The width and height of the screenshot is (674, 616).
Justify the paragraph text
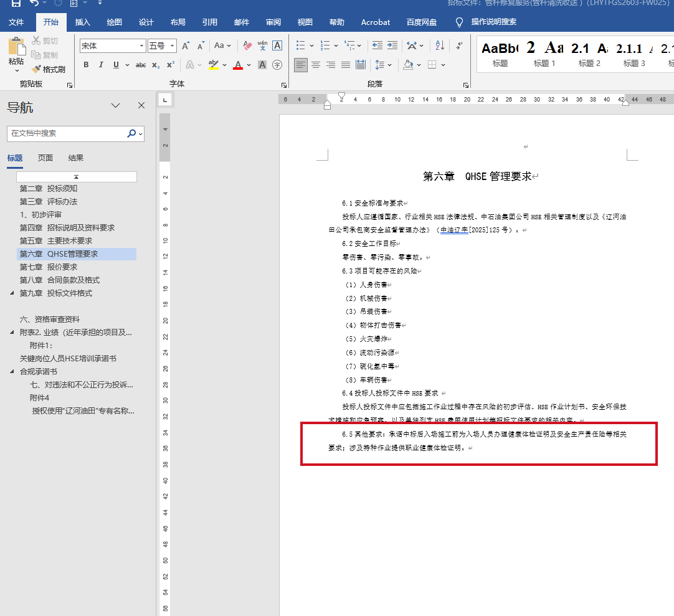[346, 65]
